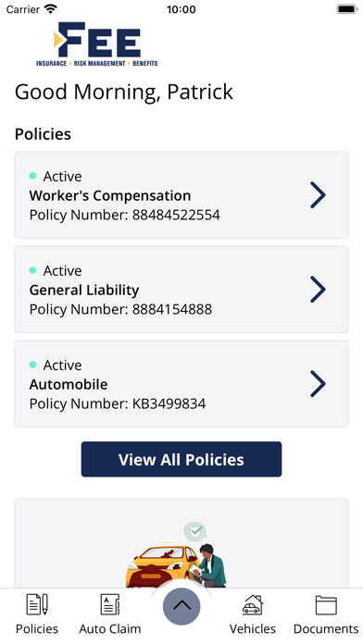Switch to the Auto Claim tab label
363x644 pixels.
(x=110, y=629)
